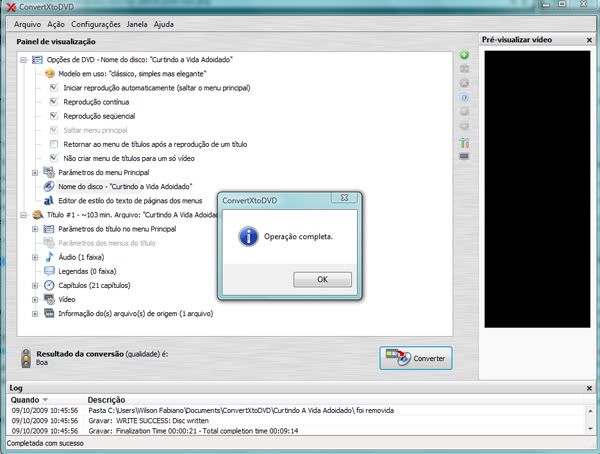
Task: Click the greyed round remove icon in side toolbar
Action: [x=464, y=83]
